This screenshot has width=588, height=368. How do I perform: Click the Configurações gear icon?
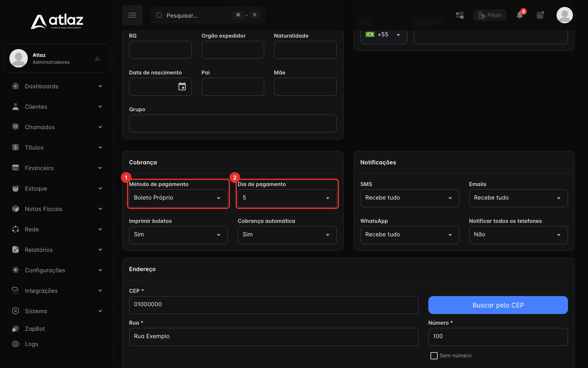pos(16,270)
